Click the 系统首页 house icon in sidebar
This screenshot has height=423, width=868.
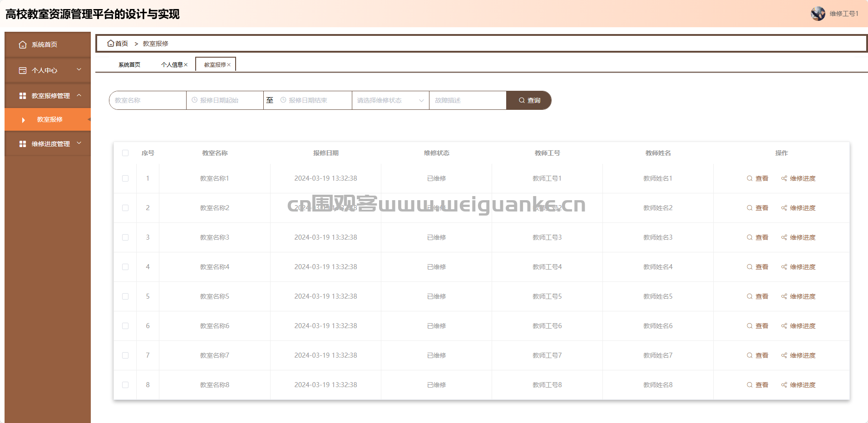23,44
